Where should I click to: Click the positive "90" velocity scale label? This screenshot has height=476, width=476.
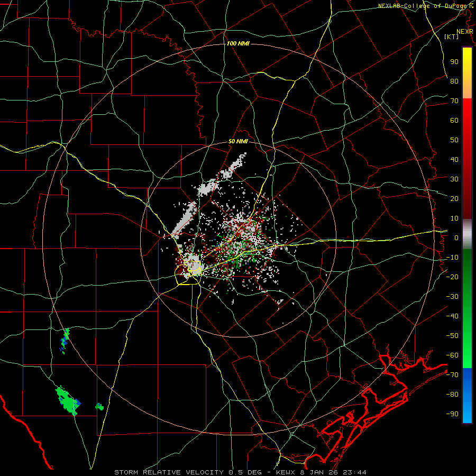click(454, 62)
